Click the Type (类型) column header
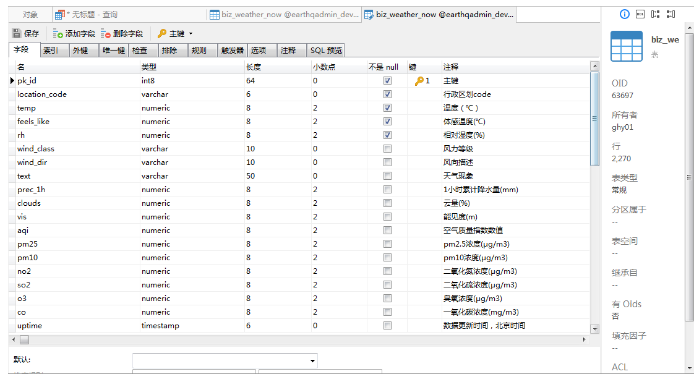699x382 pixels. (x=192, y=67)
